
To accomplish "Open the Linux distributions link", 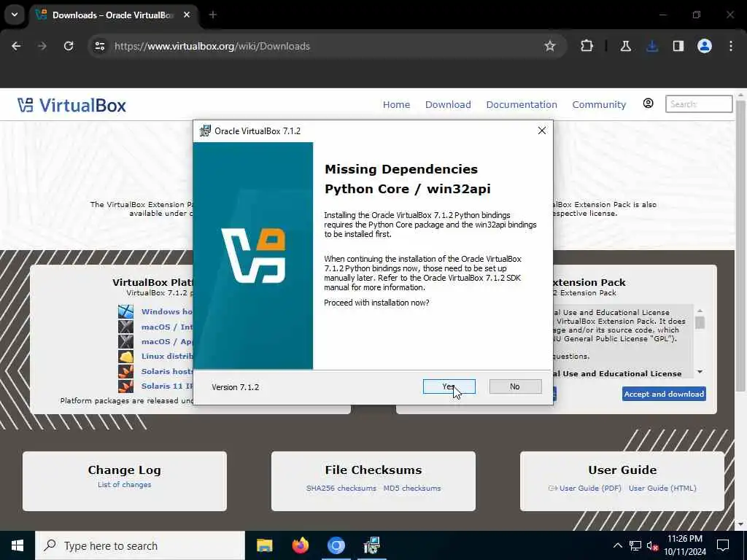I will click(167, 356).
